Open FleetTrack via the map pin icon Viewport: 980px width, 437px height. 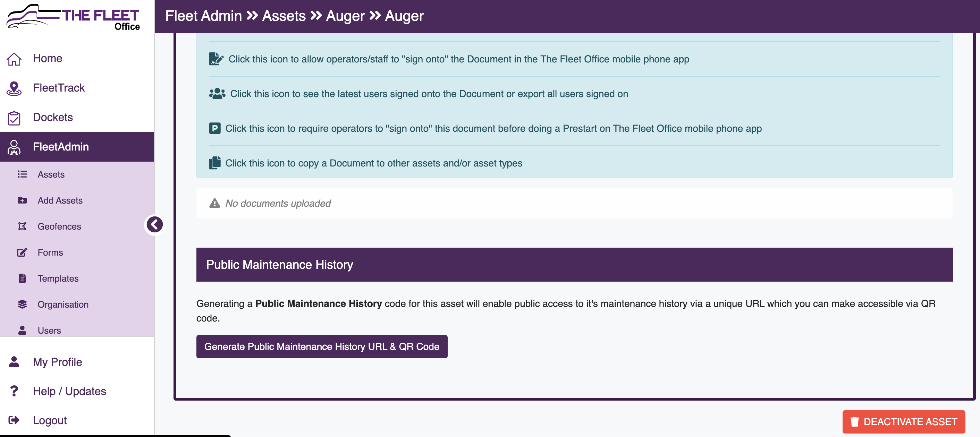click(14, 88)
